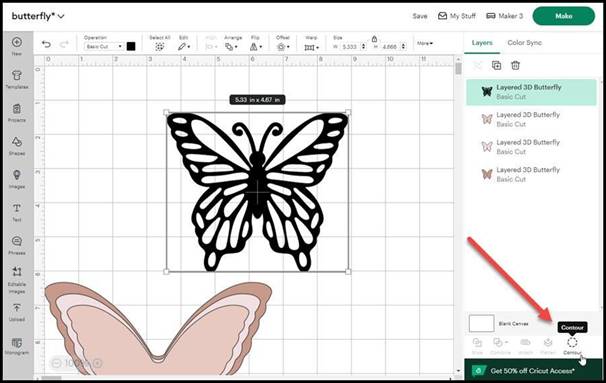Screen dimensions: 606x383
Task: Click the trash Delete icon in the Layers panel
Action: point(515,65)
